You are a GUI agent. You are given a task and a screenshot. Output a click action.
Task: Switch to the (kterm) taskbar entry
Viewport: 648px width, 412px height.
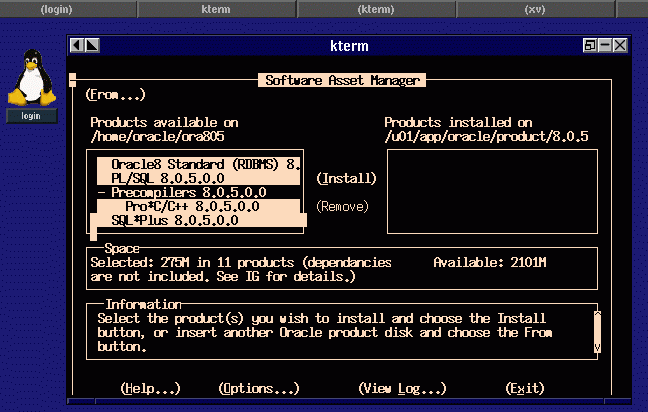tap(376, 9)
